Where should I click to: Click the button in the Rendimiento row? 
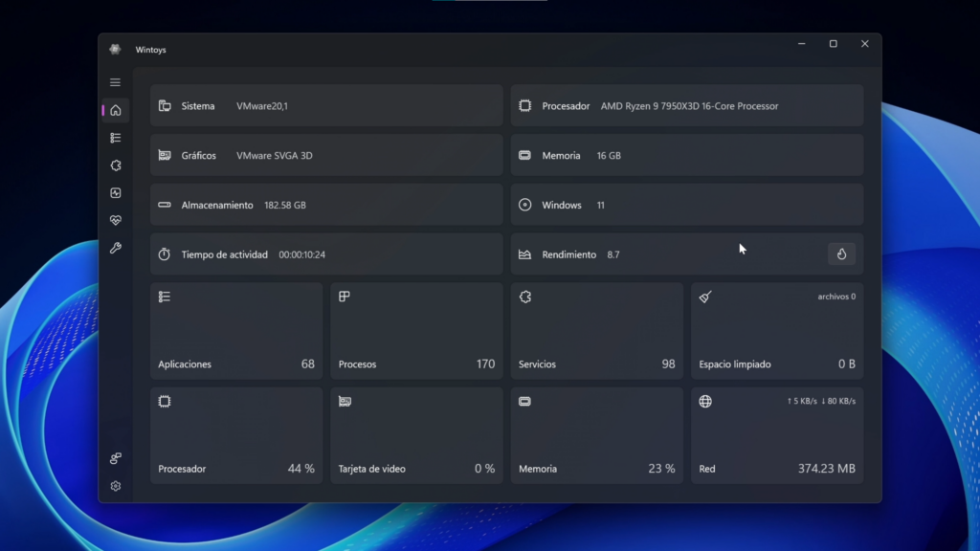point(841,254)
